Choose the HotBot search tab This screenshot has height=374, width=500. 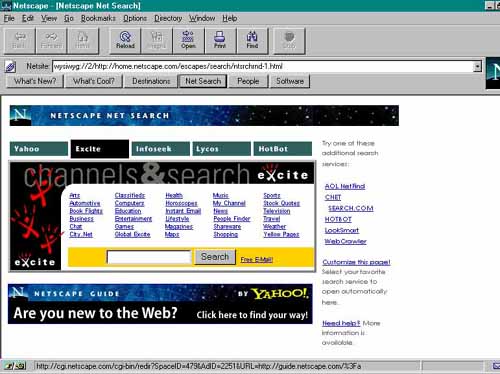[x=283, y=149]
